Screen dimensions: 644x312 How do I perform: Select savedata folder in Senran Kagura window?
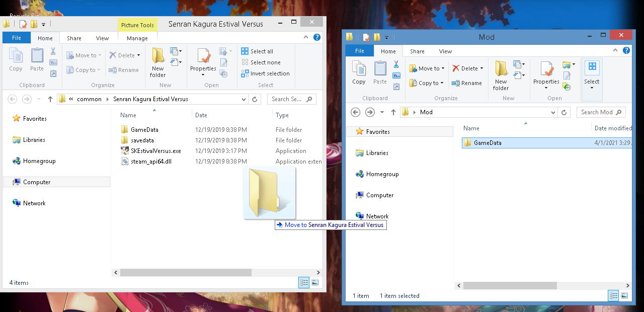(x=142, y=140)
